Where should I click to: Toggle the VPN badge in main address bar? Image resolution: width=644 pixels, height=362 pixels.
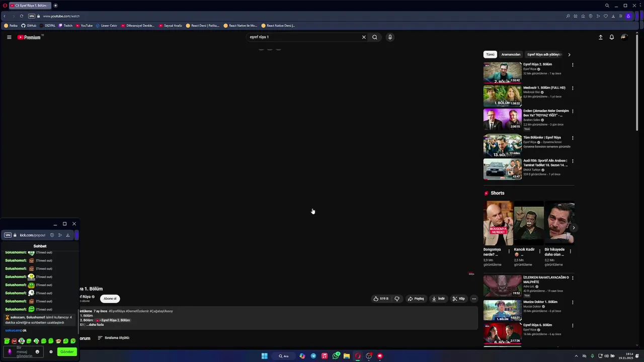tap(32, 16)
